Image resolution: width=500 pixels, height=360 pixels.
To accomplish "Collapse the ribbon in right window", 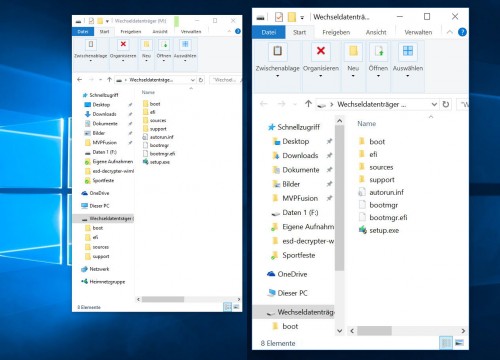I will coord(449,32).
